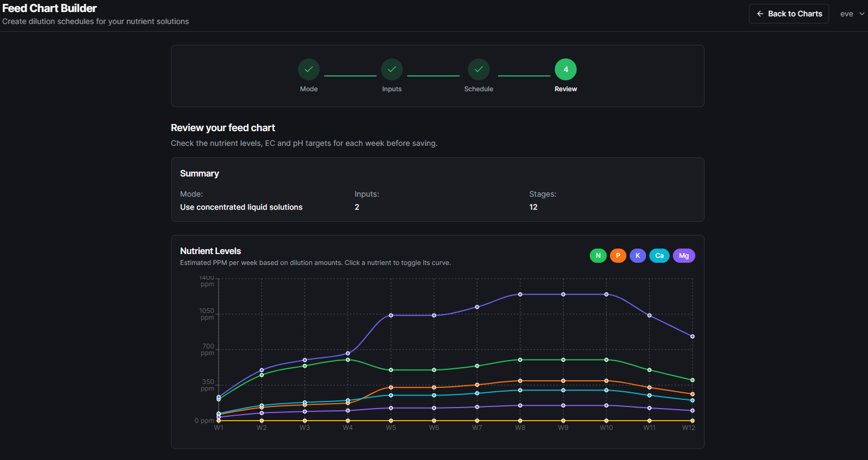This screenshot has width=868, height=460.
Task: Click the Ca curve point at W7
Action: tap(477, 393)
